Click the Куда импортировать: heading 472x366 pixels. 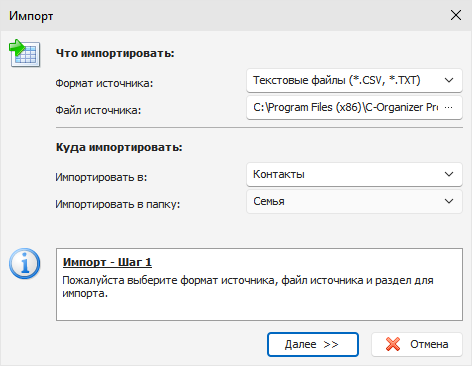(x=119, y=147)
